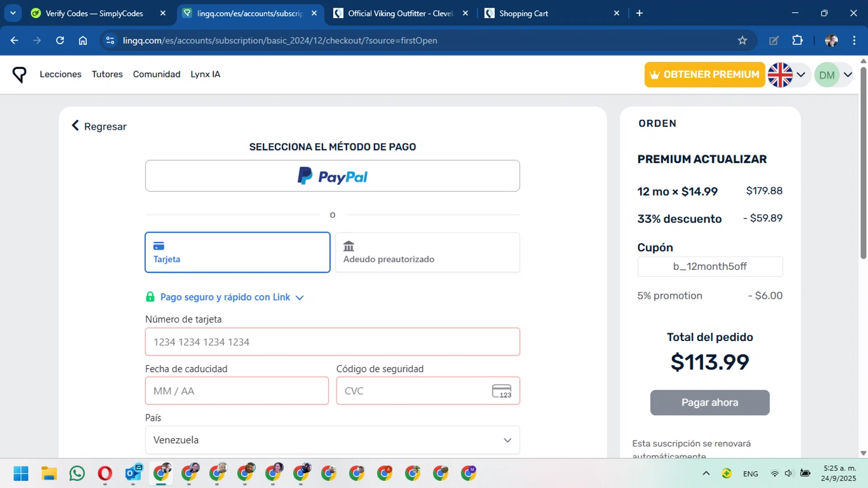
Task: Click the $113.99 order total
Action: tap(710, 362)
